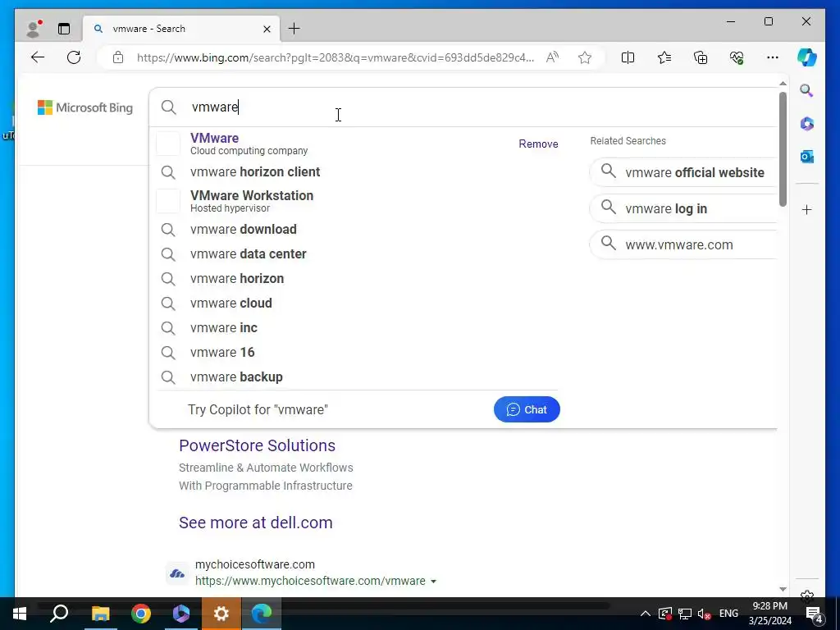Click scrollbar down arrow

point(783,589)
